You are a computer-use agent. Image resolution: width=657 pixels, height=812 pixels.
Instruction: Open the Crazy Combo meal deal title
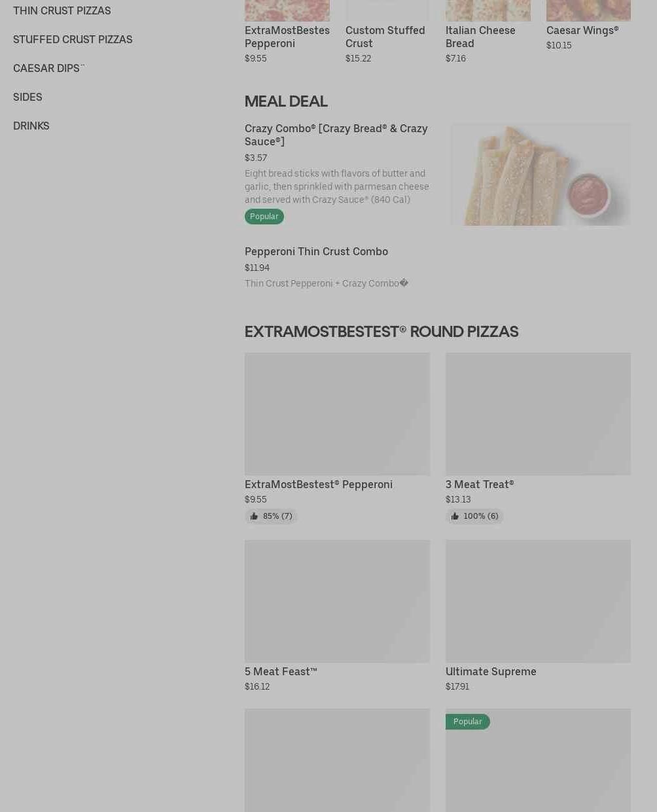point(336,135)
